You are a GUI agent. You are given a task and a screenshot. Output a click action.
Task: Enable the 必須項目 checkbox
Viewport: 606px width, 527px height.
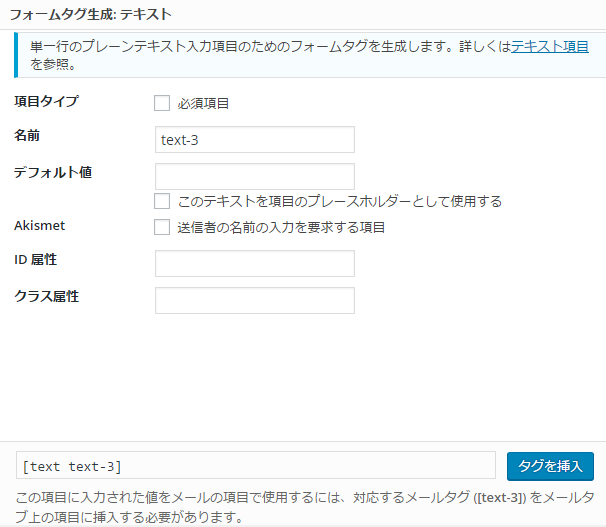click(x=162, y=102)
